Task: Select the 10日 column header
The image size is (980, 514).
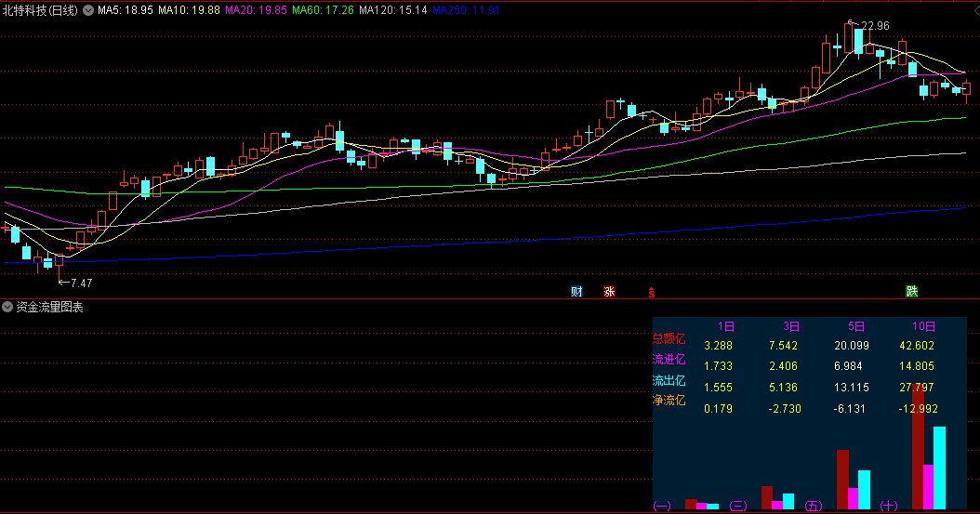Action: (x=923, y=327)
